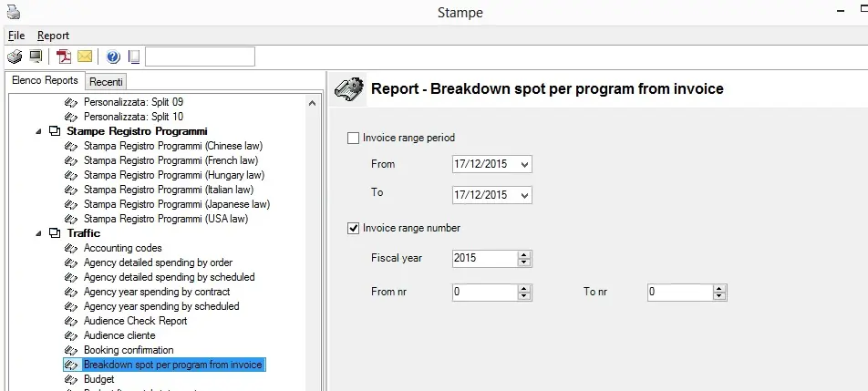
Task: Uncheck the Invoice range number checkbox
Action: point(354,228)
